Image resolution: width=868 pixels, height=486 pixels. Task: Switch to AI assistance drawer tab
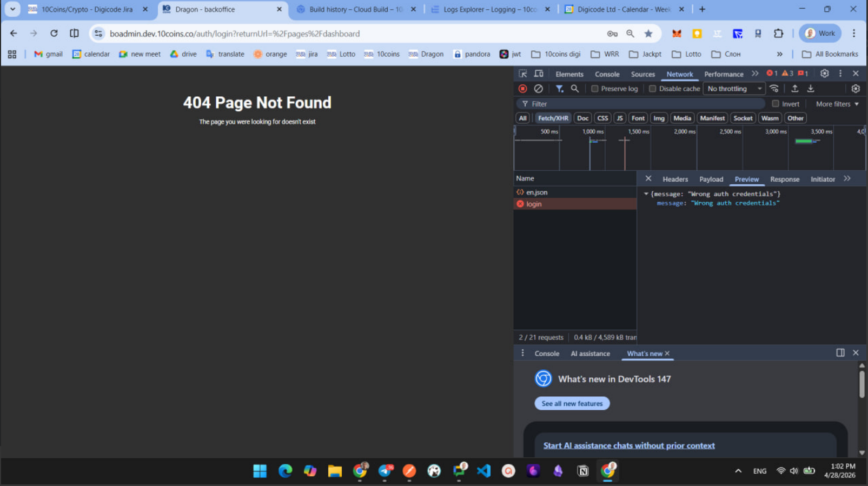tap(590, 354)
